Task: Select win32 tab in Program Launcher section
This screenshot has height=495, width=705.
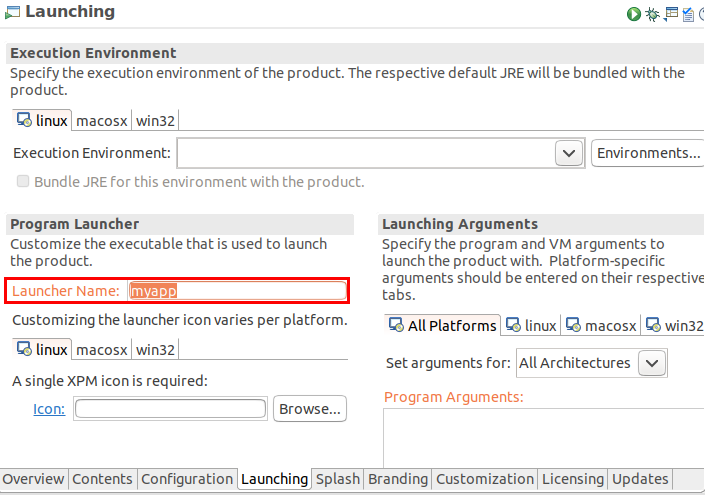Action: 155,350
